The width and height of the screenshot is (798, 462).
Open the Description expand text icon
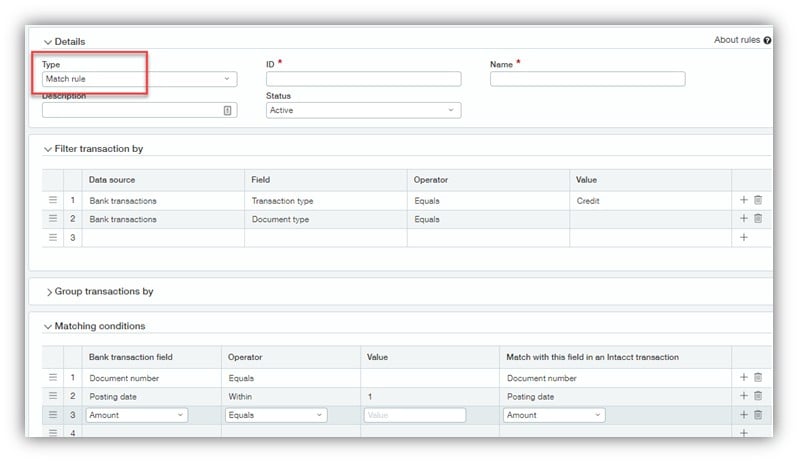tap(227, 110)
